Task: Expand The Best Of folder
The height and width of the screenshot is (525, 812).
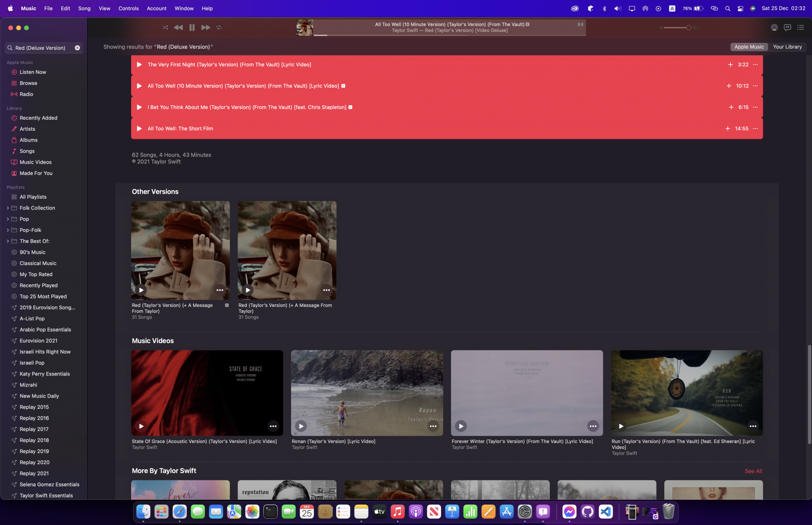Action: (x=8, y=241)
